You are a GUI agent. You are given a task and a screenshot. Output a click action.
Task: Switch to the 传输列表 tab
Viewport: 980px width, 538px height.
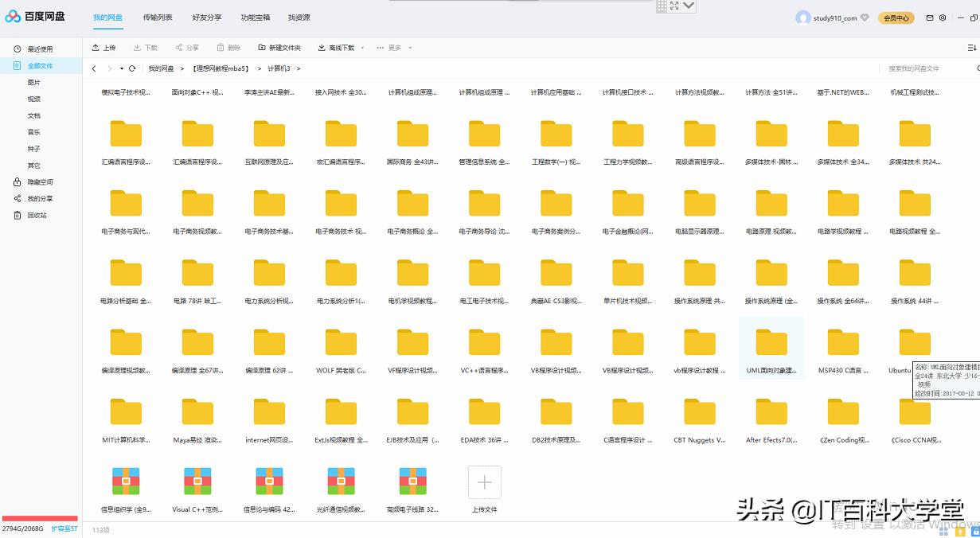pyautogui.click(x=157, y=16)
